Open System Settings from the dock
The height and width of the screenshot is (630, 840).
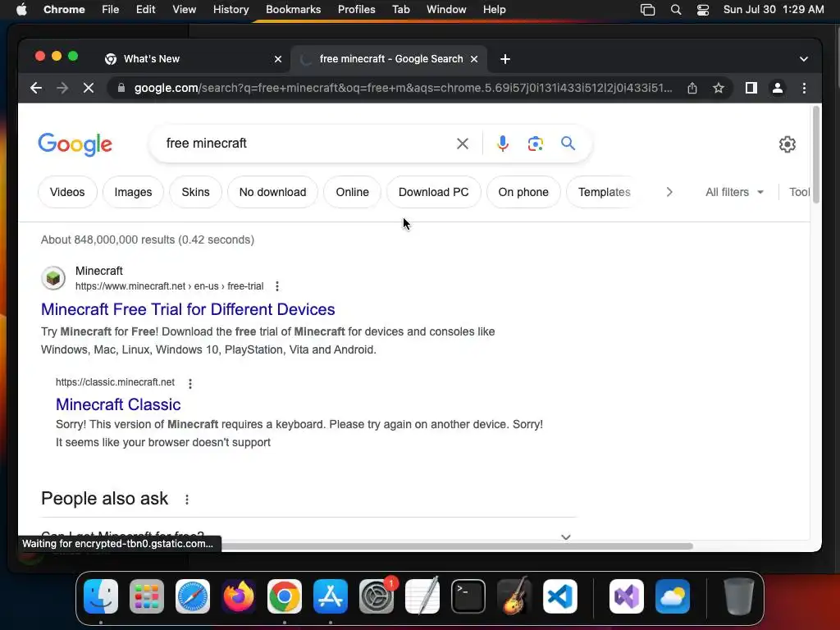click(x=377, y=596)
